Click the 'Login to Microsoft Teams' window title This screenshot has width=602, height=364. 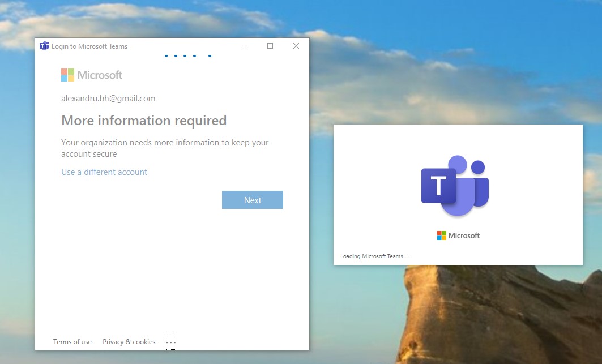89,46
